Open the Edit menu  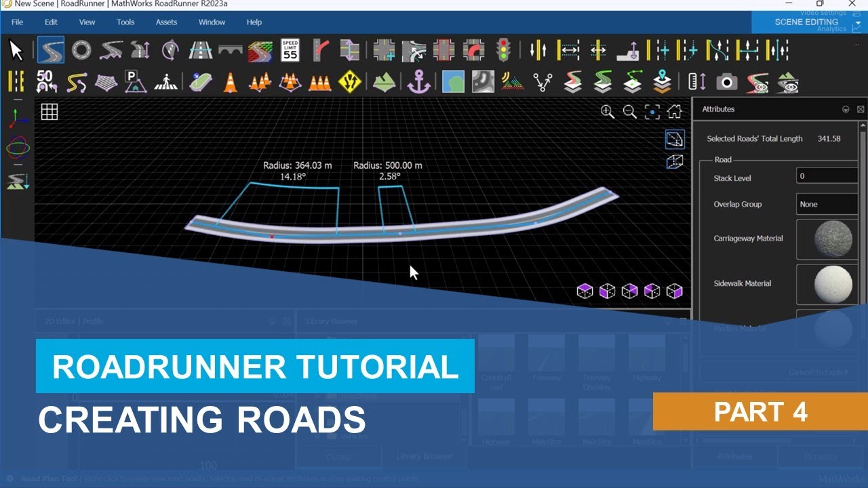52,22
